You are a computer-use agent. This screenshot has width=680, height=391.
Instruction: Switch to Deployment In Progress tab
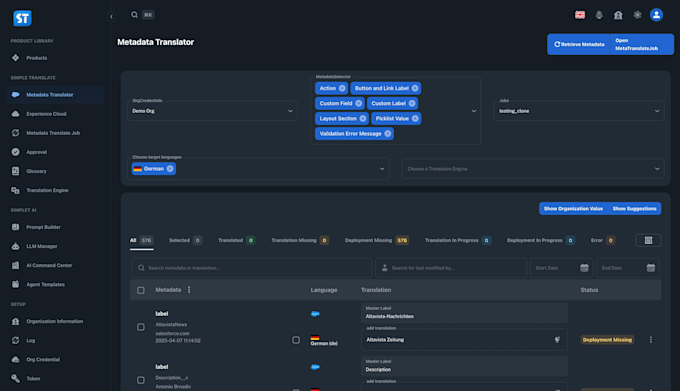coord(540,241)
